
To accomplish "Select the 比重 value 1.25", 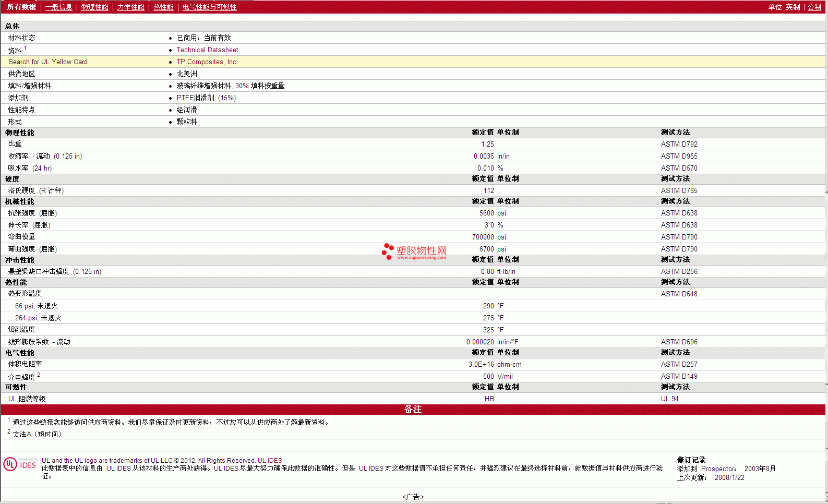I will click(487, 144).
